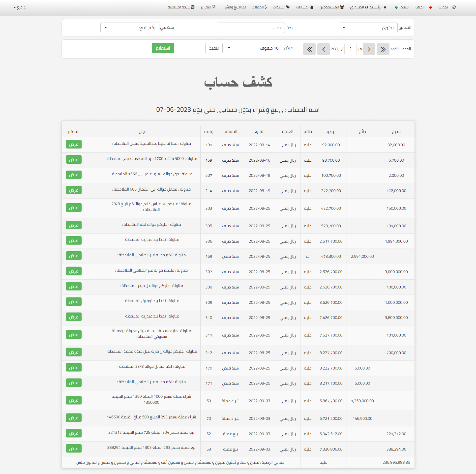Click the page number input box

pyautogui.click(x=350, y=49)
